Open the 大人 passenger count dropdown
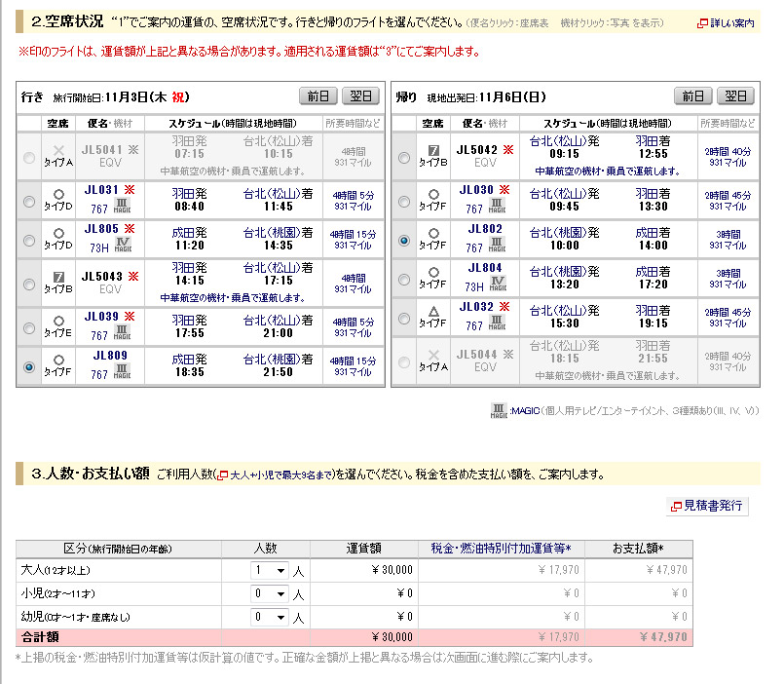This screenshot has width=784, height=684. coord(270,570)
